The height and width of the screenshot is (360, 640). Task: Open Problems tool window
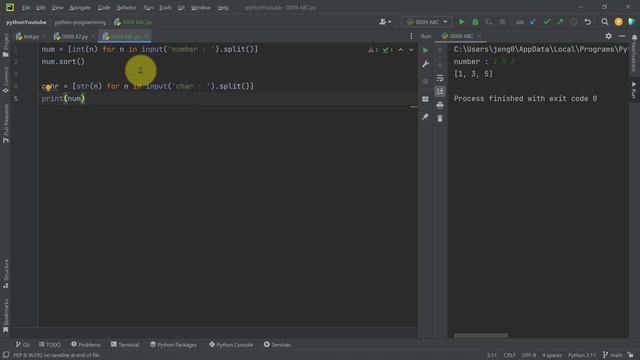tap(86, 345)
